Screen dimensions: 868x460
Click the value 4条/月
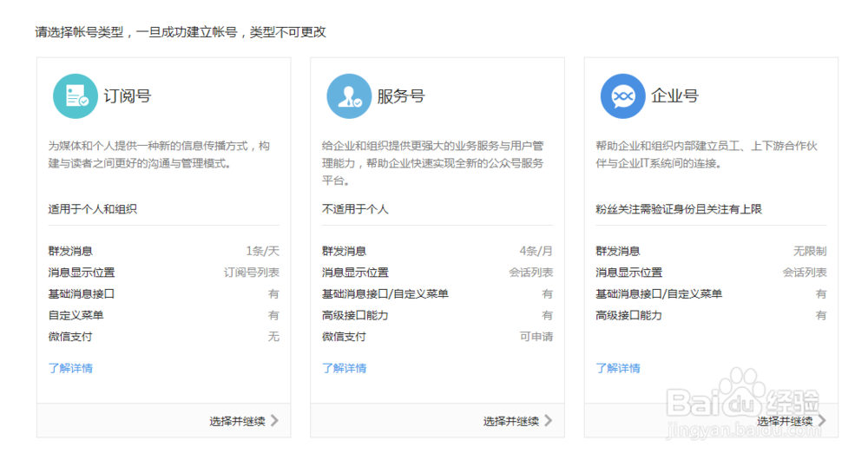[x=536, y=252]
